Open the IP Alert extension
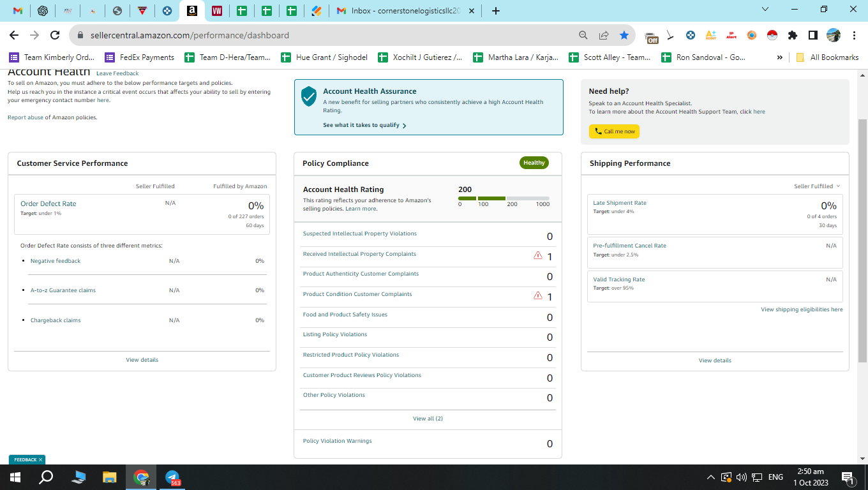Viewport: 868px width, 490px height. pos(731,35)
